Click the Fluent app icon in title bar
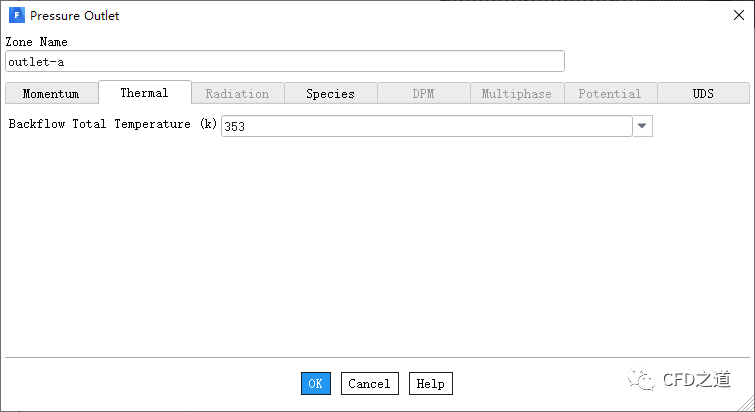 [16, 16]
